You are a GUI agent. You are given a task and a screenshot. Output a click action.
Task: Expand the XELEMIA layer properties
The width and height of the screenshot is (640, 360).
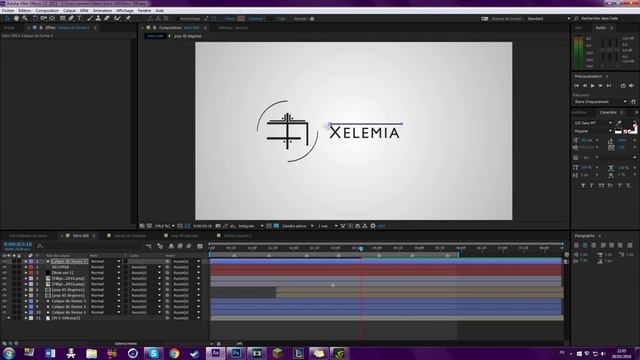coord(26,267)
